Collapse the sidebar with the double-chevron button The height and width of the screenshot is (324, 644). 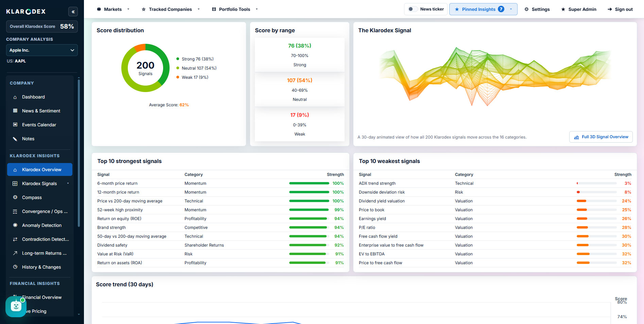click(x=73, y=12)
